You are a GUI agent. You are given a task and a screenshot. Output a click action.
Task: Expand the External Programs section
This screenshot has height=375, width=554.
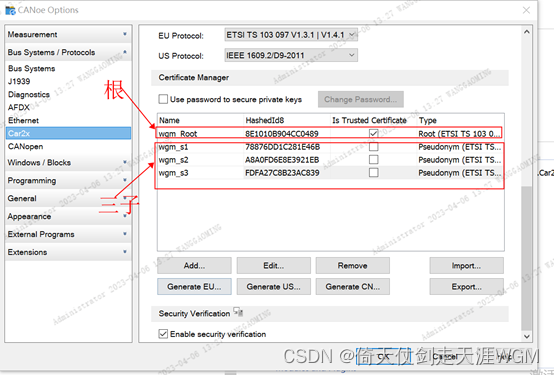coord(68,234)
